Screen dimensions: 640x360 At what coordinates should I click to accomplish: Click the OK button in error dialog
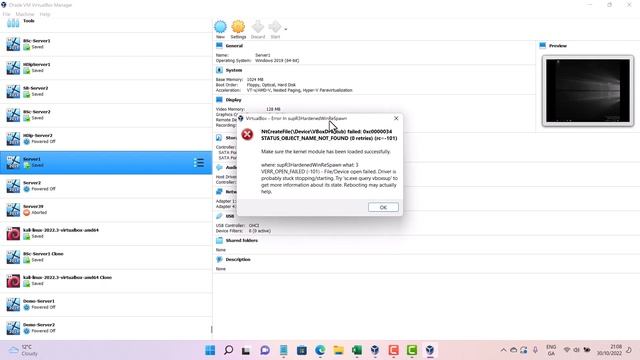pos(383,207)
